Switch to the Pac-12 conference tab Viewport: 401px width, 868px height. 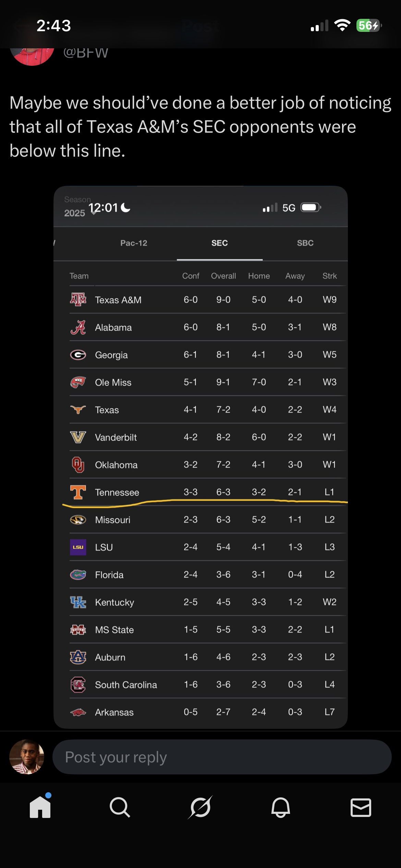(134, 243)
